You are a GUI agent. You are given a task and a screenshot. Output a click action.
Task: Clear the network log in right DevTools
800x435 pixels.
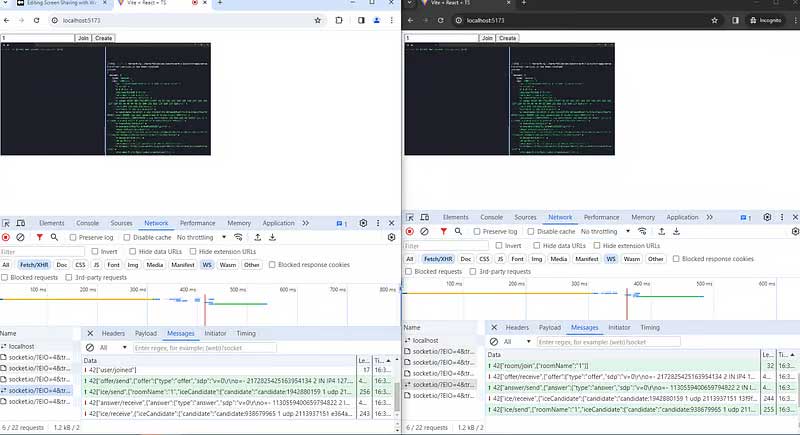pos(425,231)
